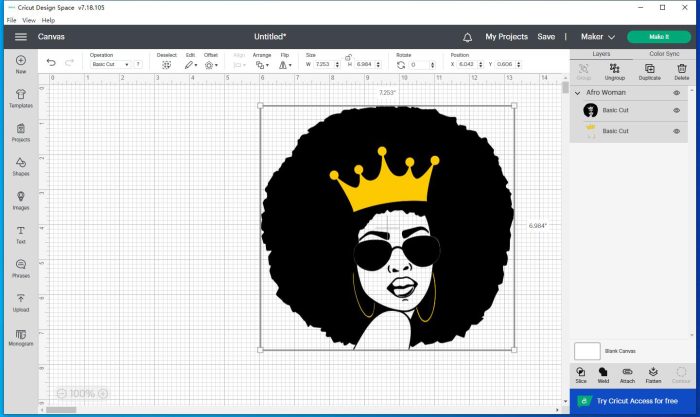Click the Rotate angle input field
This screenshot has height=417, width=700.
pyautogui.click(x=419, y=65)
